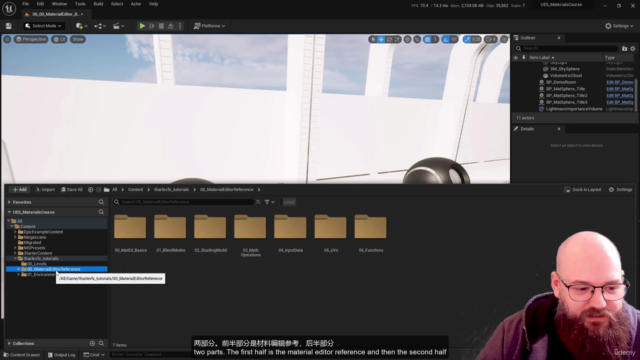Screen dimensions: 640x360
Task: Open the 00_MatEd_Basics folder thumbnail
Action: click(130, 227)
